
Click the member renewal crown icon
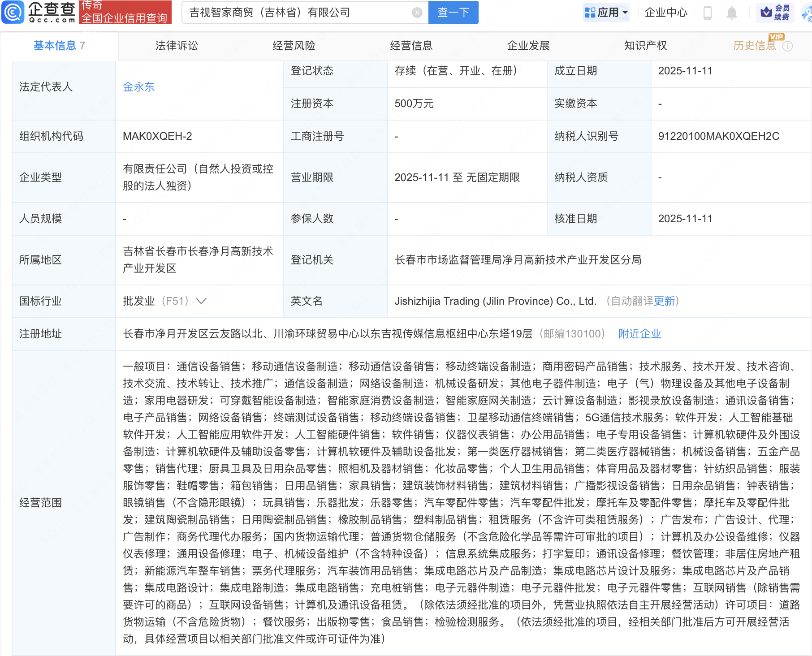(766, 12)
